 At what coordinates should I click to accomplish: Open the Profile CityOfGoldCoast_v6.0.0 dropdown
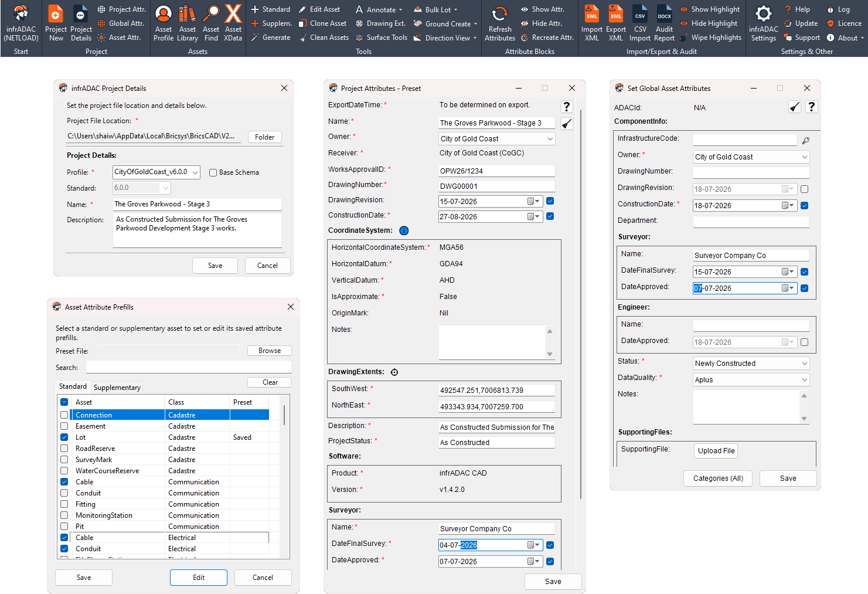click(x=195, y=172)
